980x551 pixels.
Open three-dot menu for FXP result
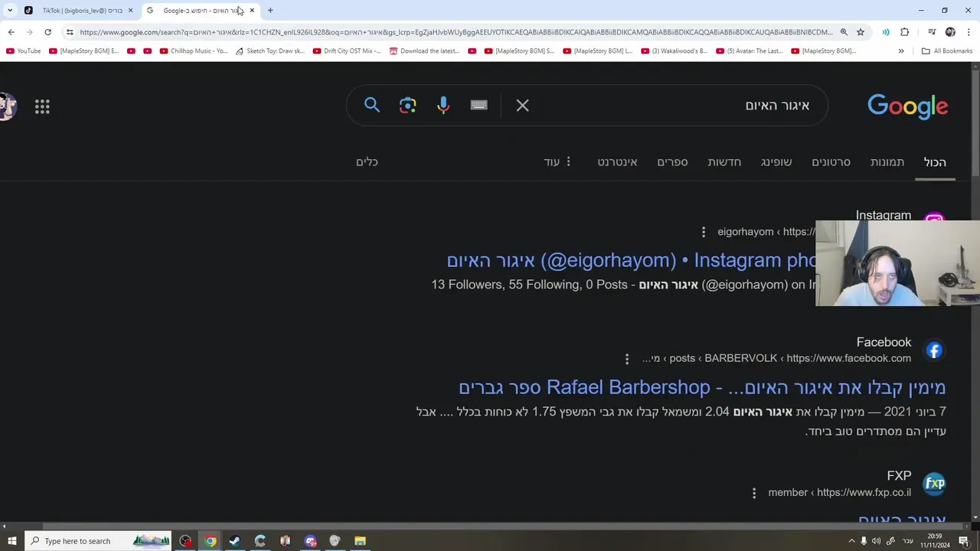click(x=754, y=493)
